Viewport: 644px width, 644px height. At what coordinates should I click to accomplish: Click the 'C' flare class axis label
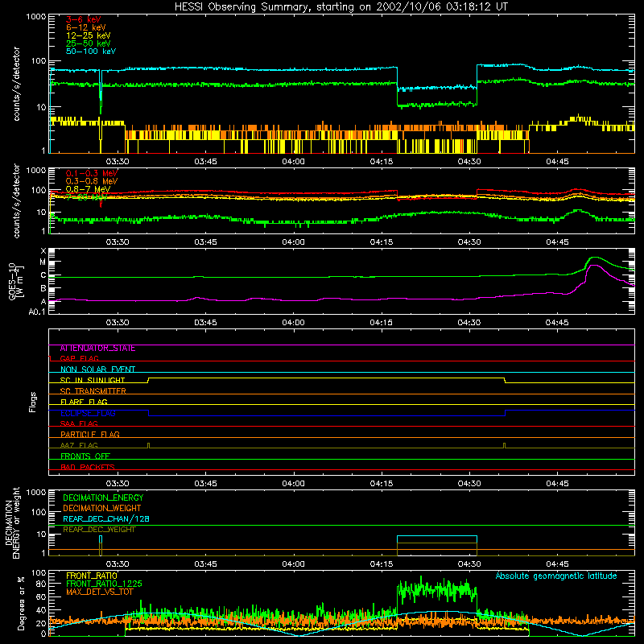coord(43,275)
